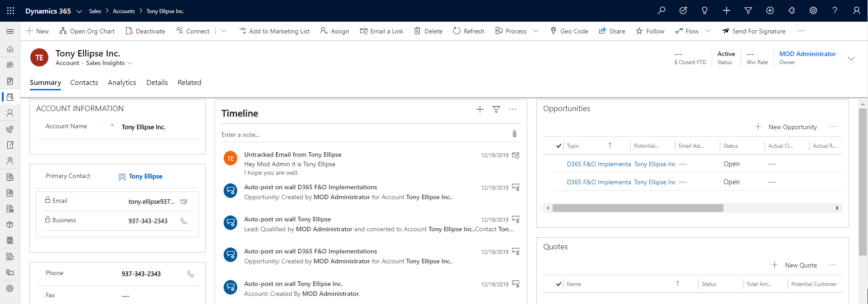Open the settings gear icon
This screenshot has height=304, width=868.
813,11
